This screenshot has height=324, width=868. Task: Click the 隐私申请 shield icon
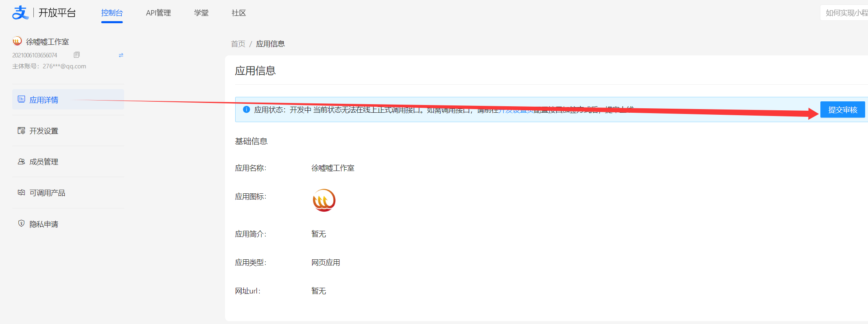[x=21, y=223]
